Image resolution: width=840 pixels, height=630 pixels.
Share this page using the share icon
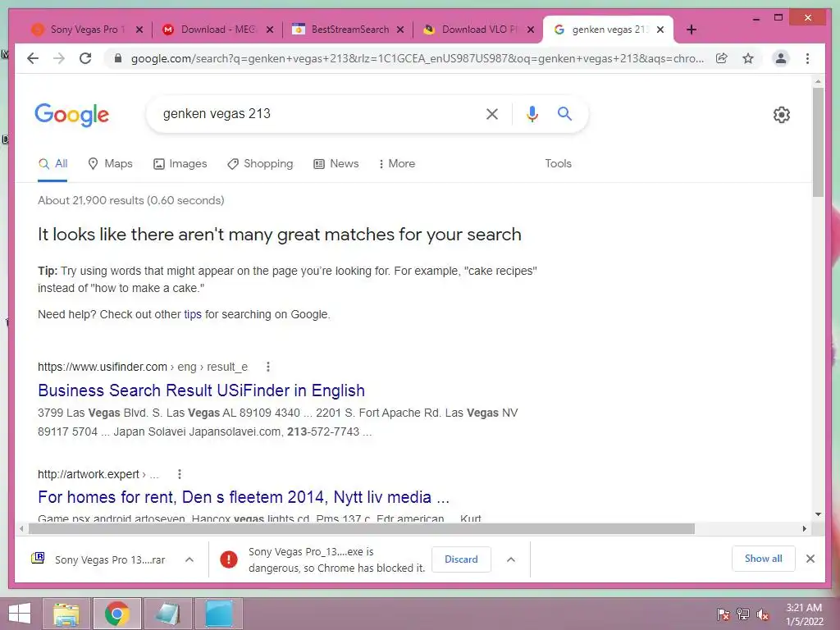[x=722, y=58]
